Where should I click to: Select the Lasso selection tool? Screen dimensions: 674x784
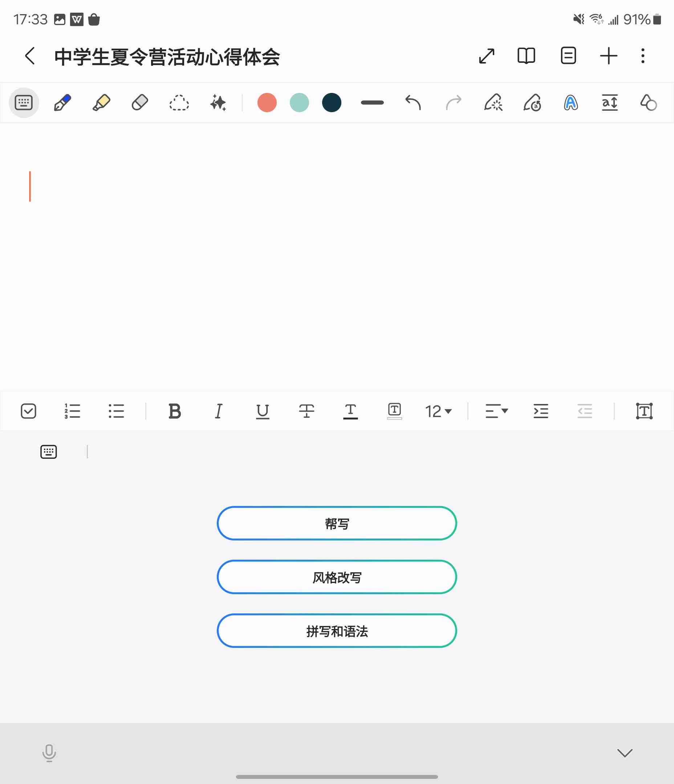(x=179, y=103)
